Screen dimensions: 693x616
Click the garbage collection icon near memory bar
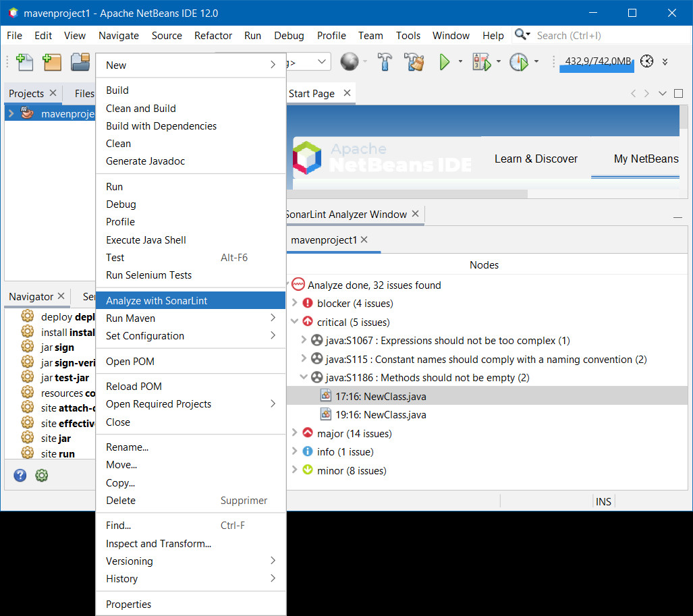click(646, 61)
